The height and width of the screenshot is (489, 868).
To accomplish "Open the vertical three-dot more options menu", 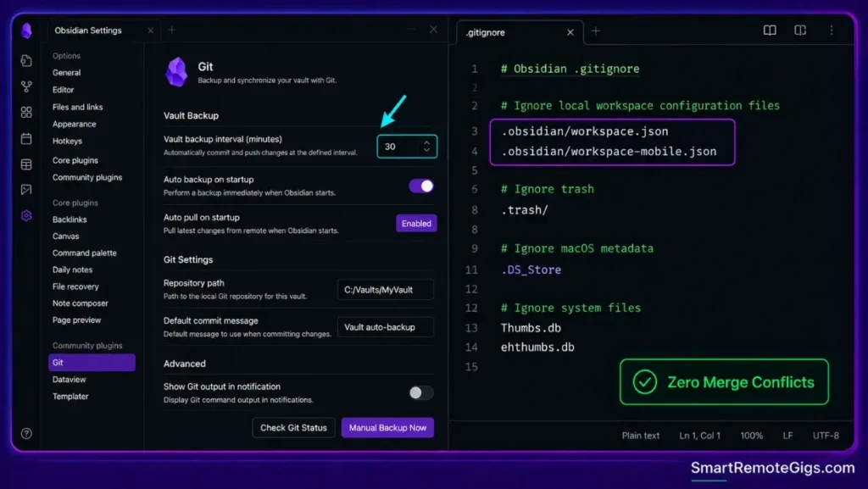I will (832, 31).
